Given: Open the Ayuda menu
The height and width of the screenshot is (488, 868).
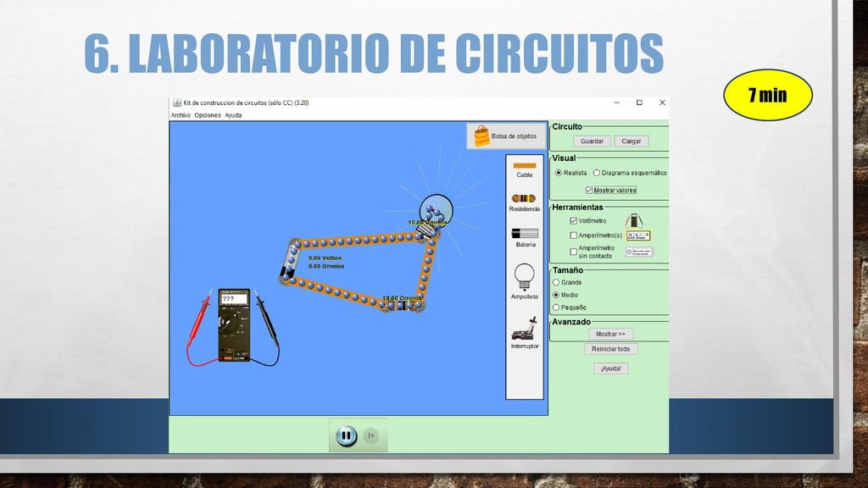Looking at the screenshot, I should point(233,115).
